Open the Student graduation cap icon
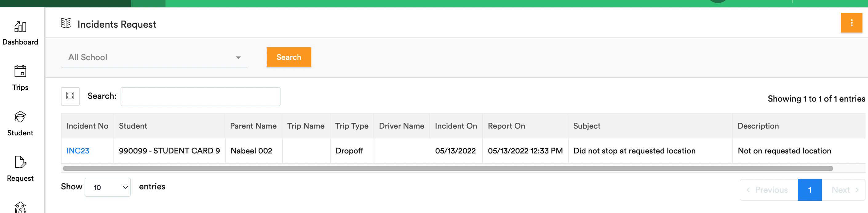 (20, 117)
